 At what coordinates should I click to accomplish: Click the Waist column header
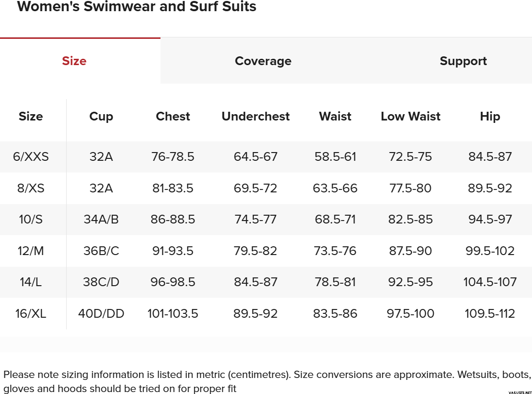(335, 117)
